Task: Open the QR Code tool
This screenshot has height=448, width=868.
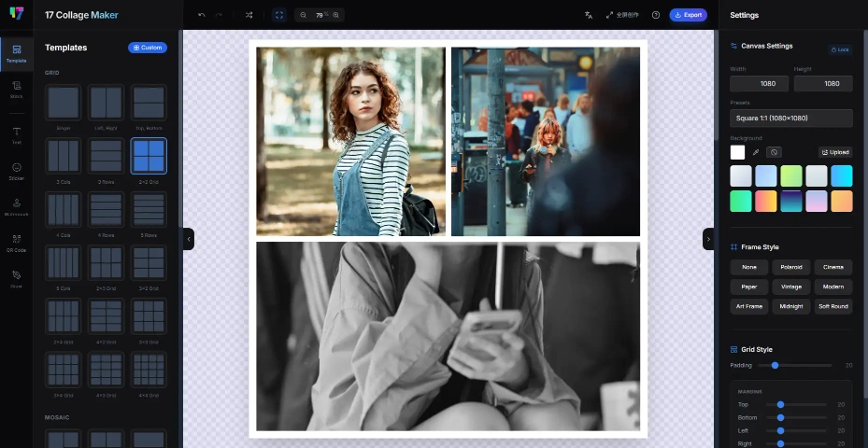Action: (17, 244)
